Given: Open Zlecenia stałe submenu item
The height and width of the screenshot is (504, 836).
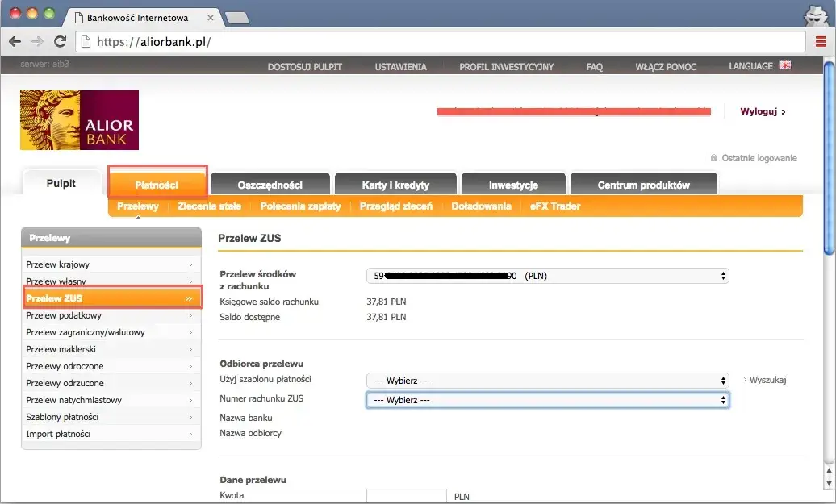Looking at the screenshot, I should (x=209, y=206).
